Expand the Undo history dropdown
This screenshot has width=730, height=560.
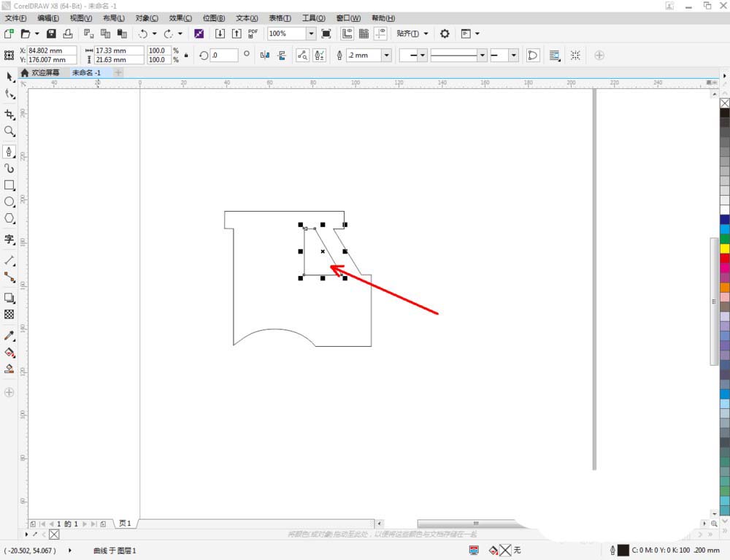(154, 34)
